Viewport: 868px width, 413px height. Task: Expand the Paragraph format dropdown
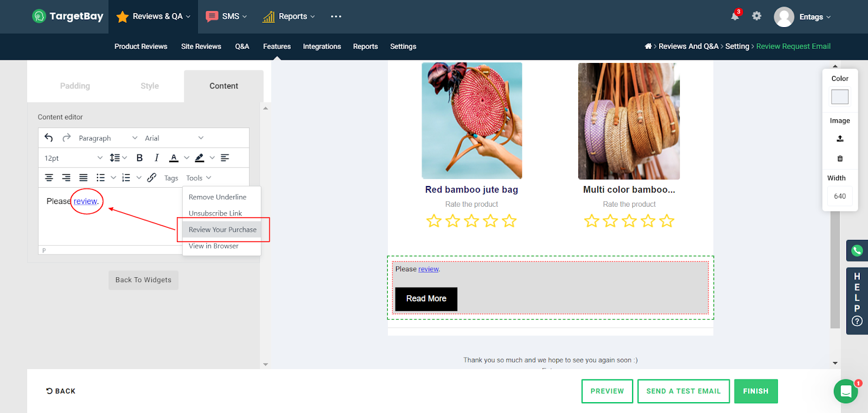pyautogui.click(x=107, y=138)
